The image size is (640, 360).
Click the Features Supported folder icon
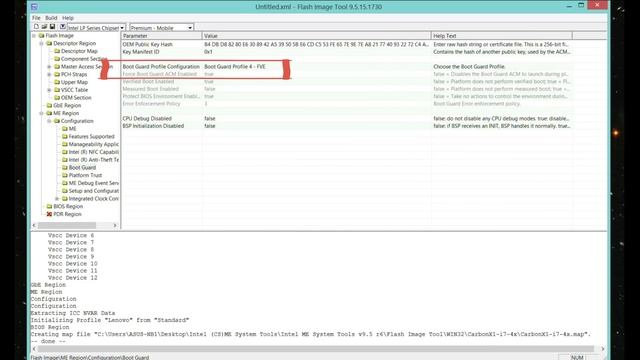pos(64,136)
